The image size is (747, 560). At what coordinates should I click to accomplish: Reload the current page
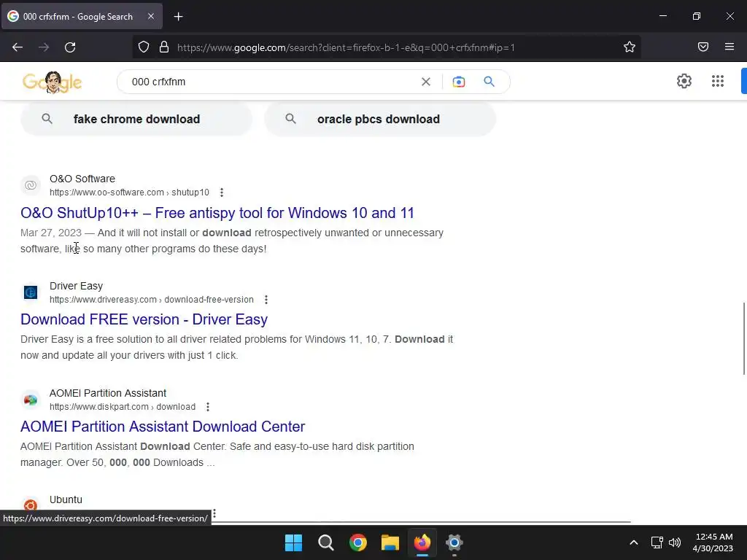click(70, 47)
